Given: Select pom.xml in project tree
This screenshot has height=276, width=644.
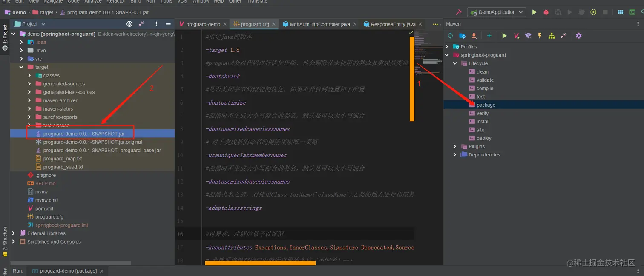Looking at the screenshot, I should tap(44, 208).
